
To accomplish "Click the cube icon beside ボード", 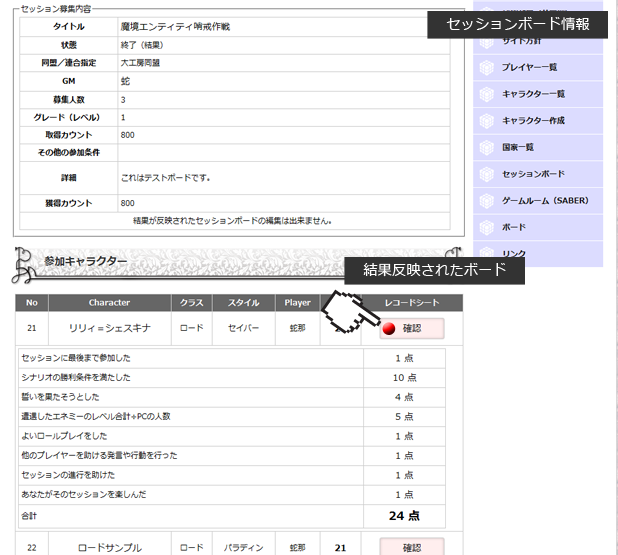I will tap(487, 227).
